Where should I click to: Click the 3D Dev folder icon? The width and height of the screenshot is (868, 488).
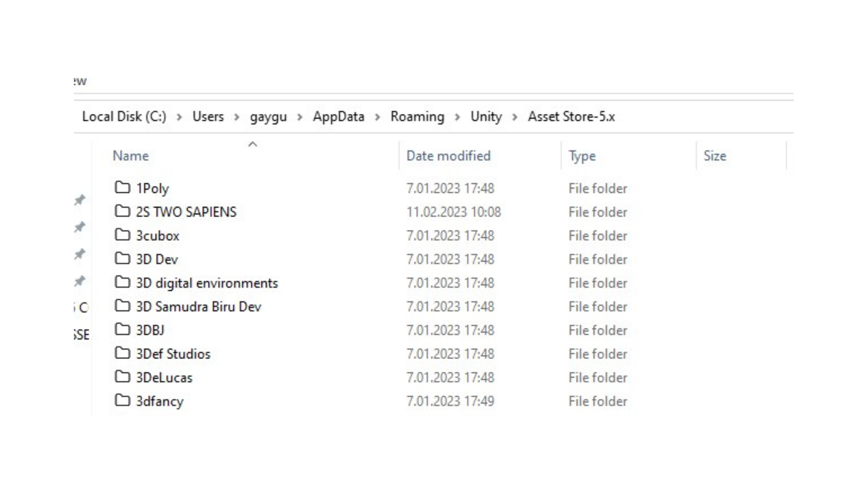click(x=122, y=258)
